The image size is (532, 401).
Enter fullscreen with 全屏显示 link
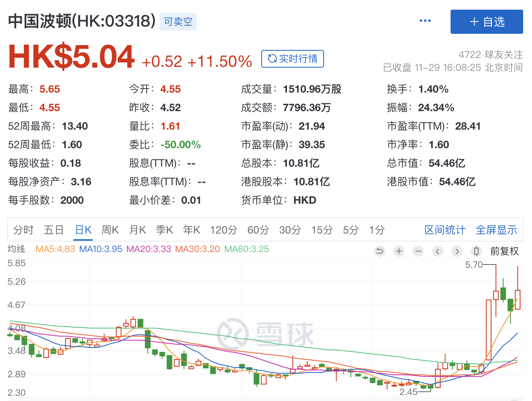[497, 229]
